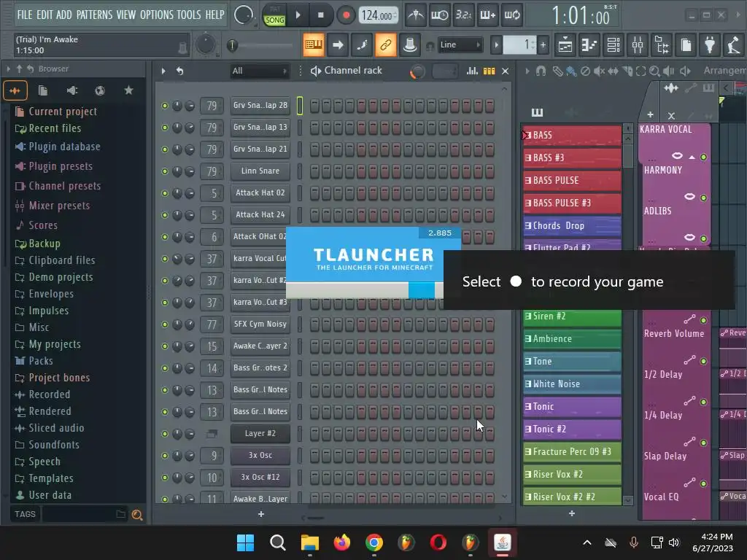Open the 3x Osc #12 channel
Screen dimensions: 747x560
[260, 477]
